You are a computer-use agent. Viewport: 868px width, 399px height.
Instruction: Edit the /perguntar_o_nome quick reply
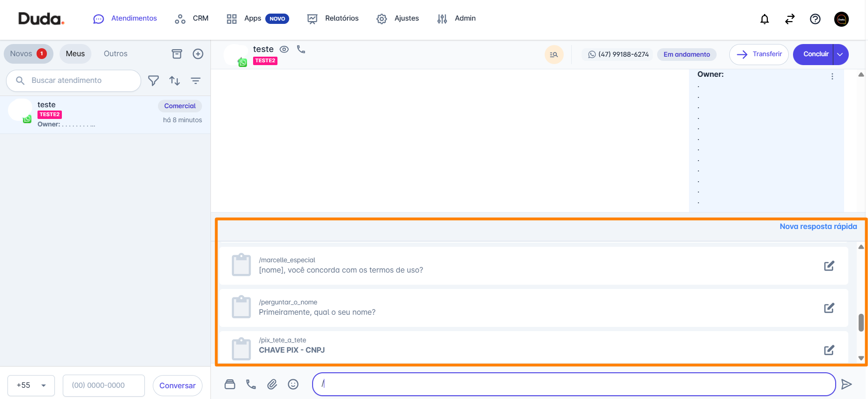tap(829, 308)
